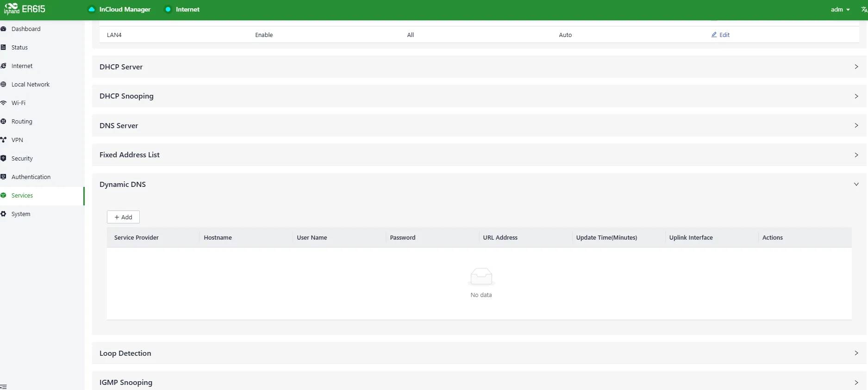
Task: Expand the Loop Detection panel
Action: 479,353
